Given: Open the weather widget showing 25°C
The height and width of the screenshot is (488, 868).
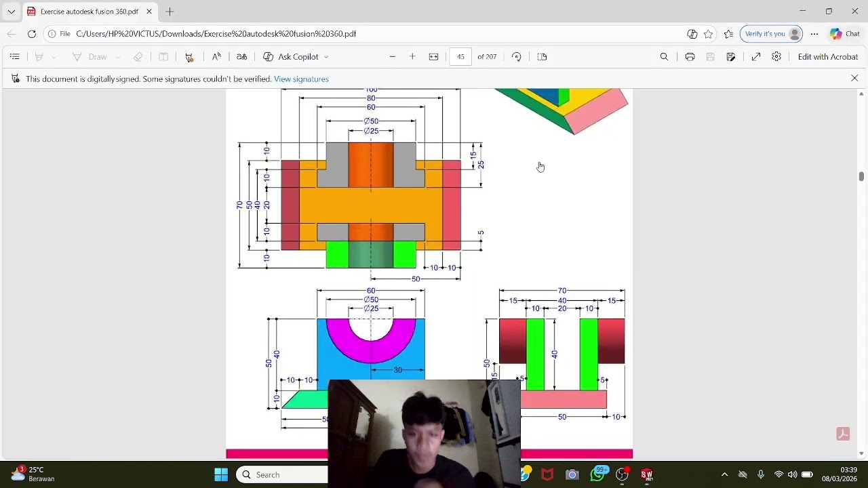Looking at the screenshot, I should click(x=33, y=474).
